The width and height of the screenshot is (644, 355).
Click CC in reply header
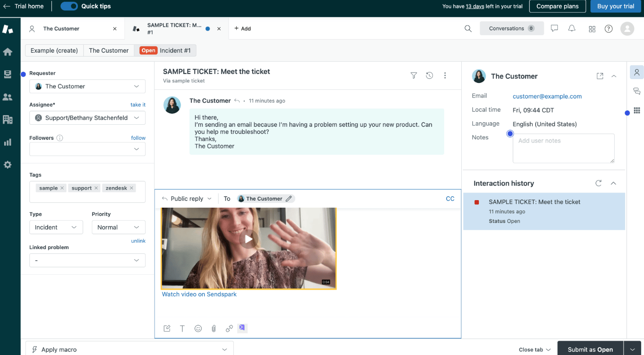point(450,199)
